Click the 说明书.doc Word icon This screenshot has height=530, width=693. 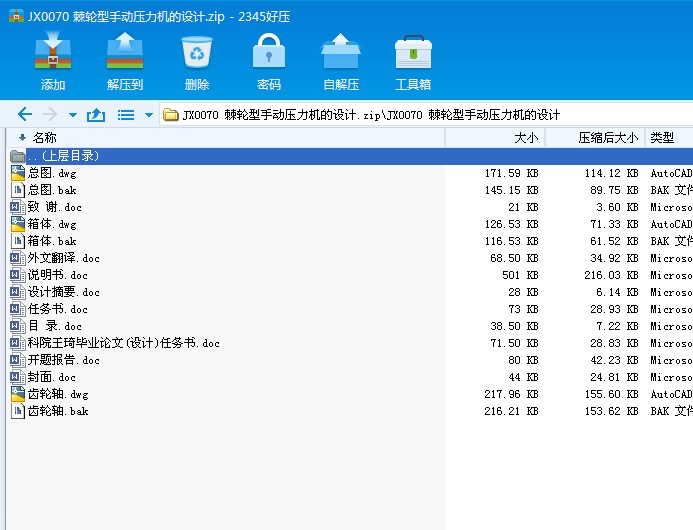pos(17,275)
